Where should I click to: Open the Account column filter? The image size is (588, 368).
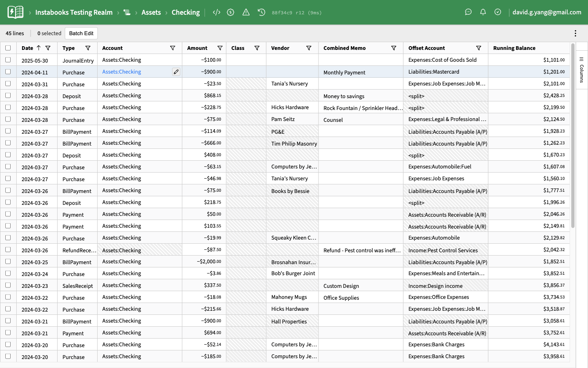tap(173, 48)
